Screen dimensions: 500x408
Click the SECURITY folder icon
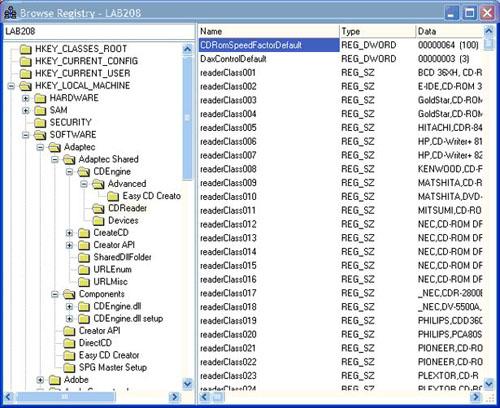[x=40, y=123]
